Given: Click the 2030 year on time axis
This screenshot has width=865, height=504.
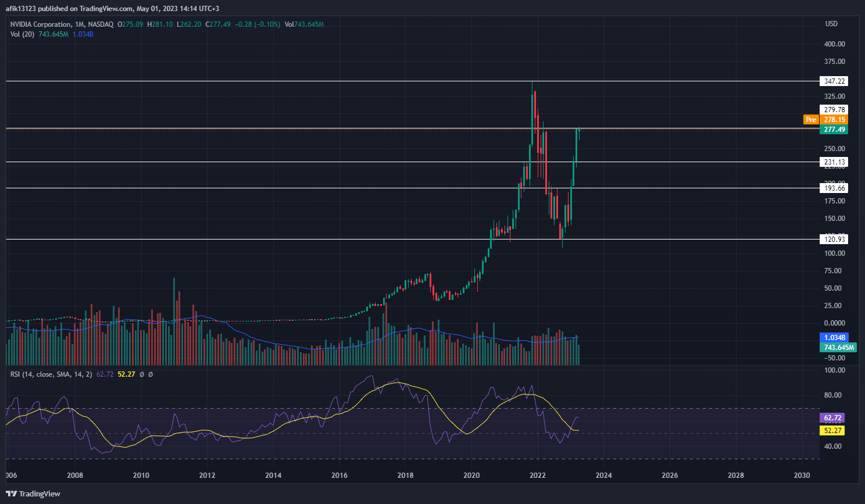Looking at the screenshot, I should pos(802,476).
